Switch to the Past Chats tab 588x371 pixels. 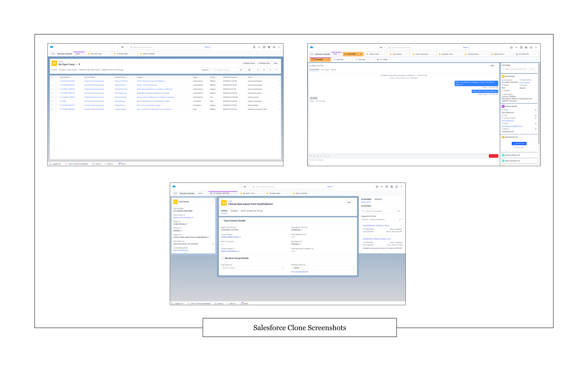click(x=325, y=70)
